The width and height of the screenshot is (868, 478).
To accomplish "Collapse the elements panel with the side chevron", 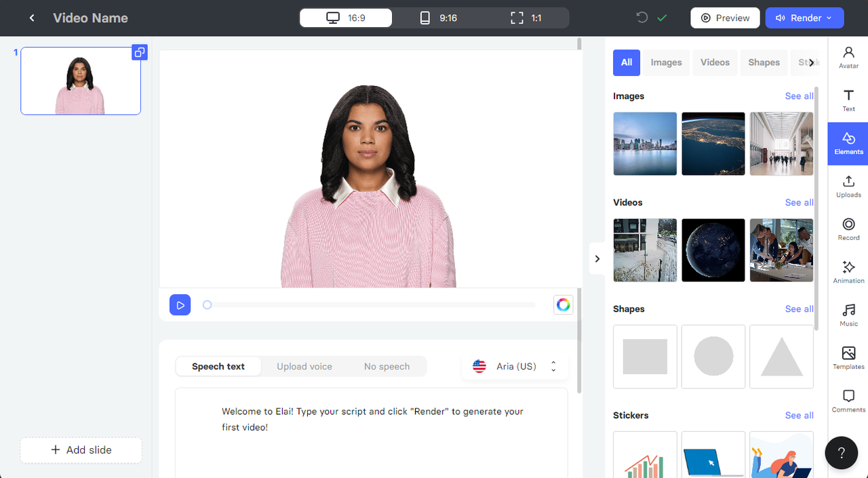I will (x=597, y=258).
